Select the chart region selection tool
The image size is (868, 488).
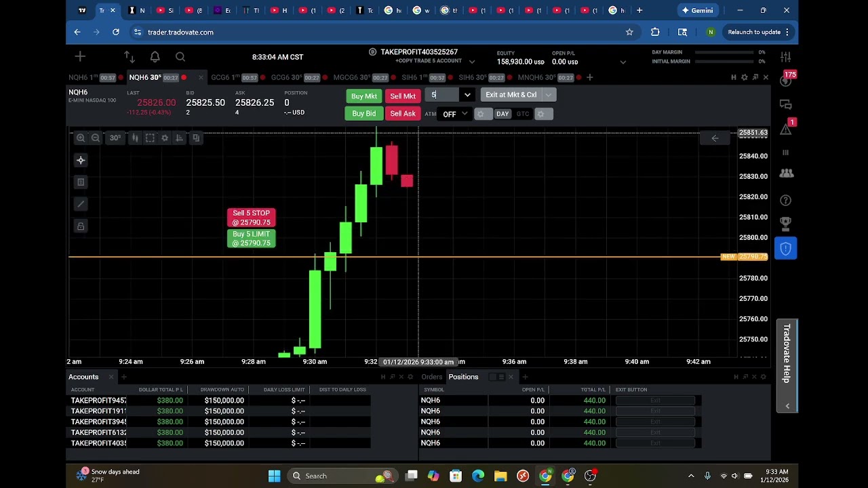tap(150, 138)
